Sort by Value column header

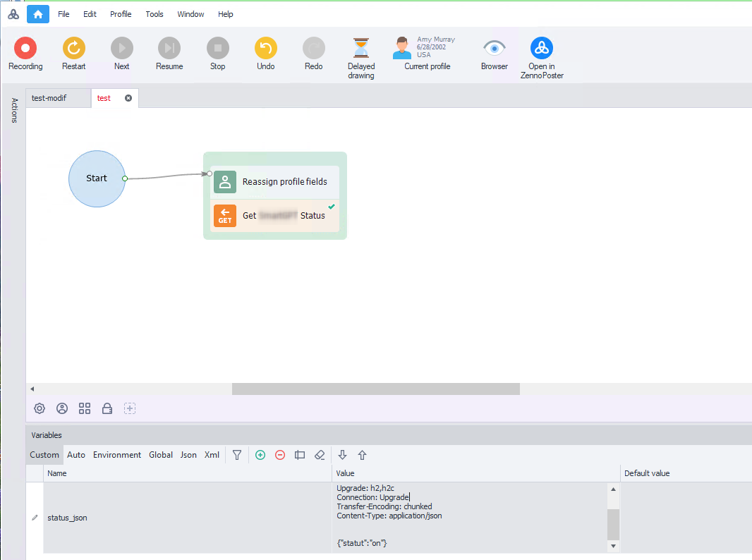point(475,473)
